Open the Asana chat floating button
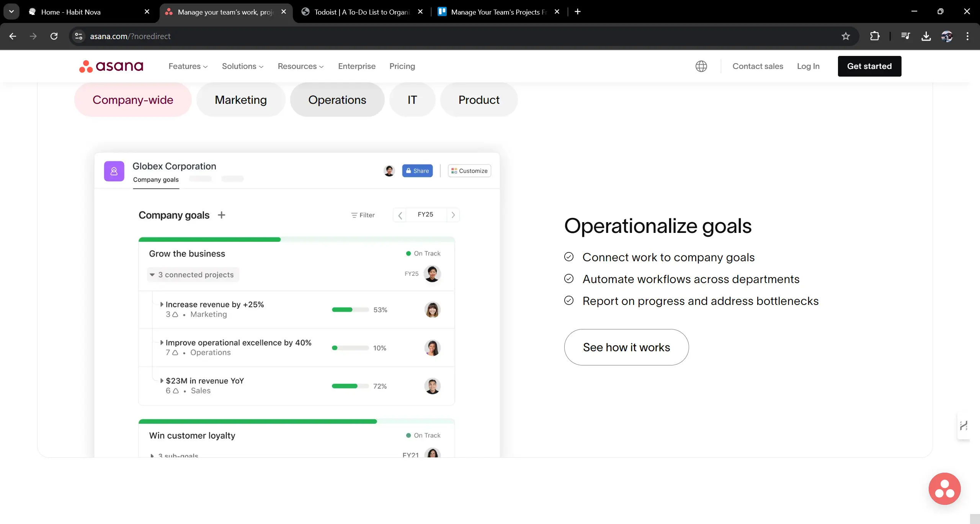 [x=944, y=489]
